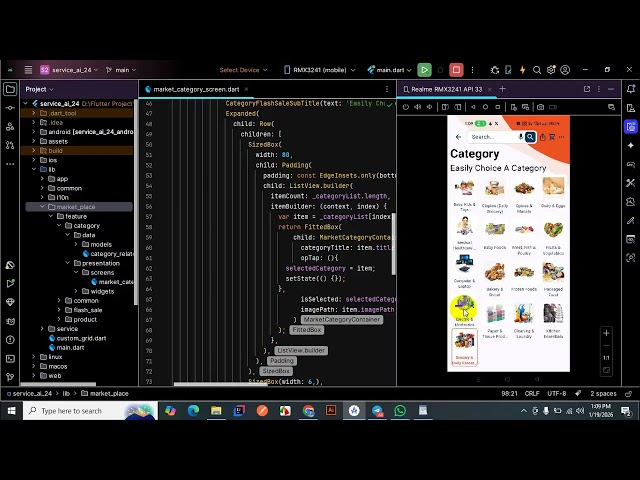This screenshot has width=640, height=480.
Task: Collapse the market_place folder
Action: (42, 207)
